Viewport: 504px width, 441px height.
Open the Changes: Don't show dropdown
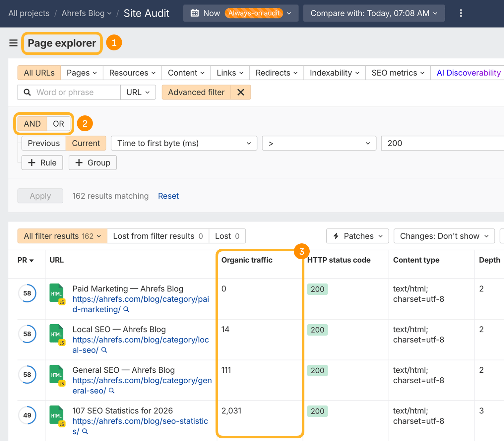tap(444, 236)
